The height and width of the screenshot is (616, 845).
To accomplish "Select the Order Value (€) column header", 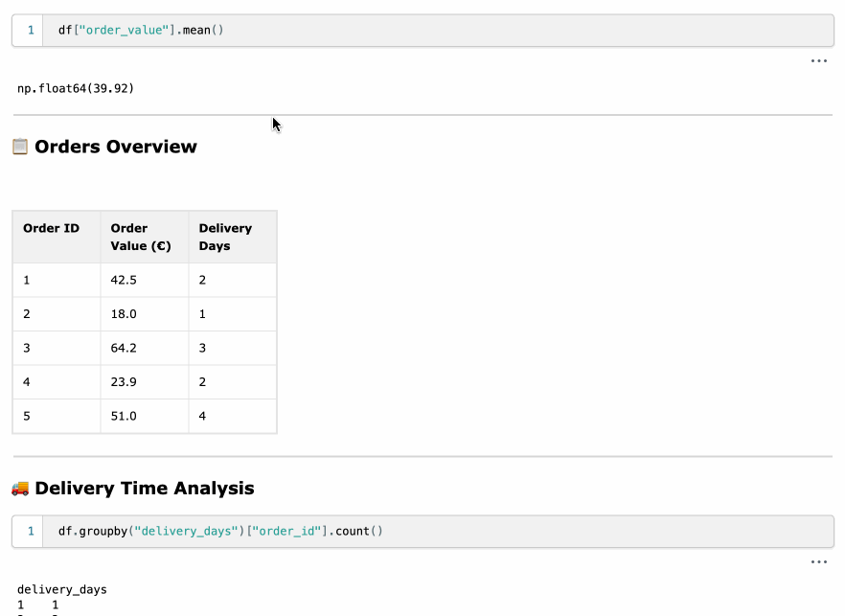I will coord(141,237).
